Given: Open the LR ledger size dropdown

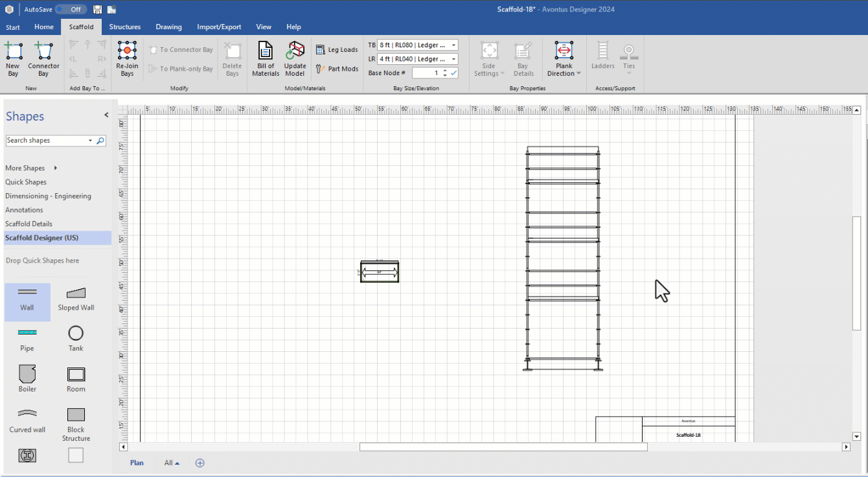Looking at the screenshot, I should 453,59.
